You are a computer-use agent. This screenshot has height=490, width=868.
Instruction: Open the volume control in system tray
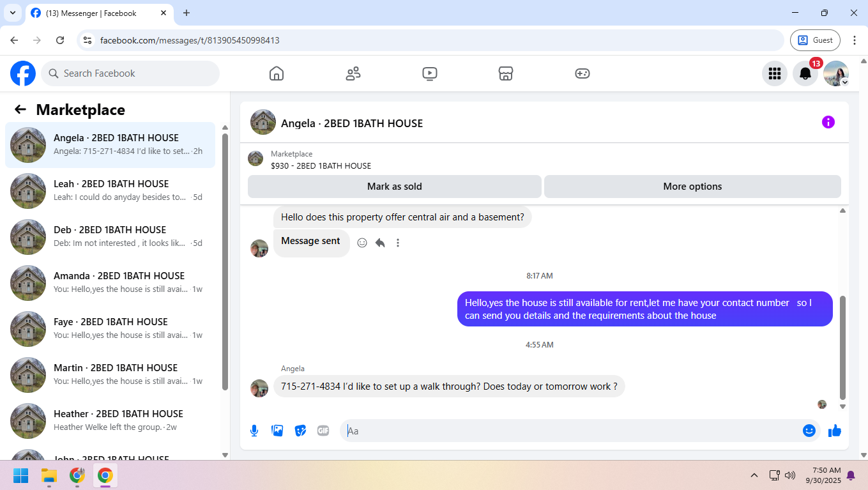click(x=790, y=475)
